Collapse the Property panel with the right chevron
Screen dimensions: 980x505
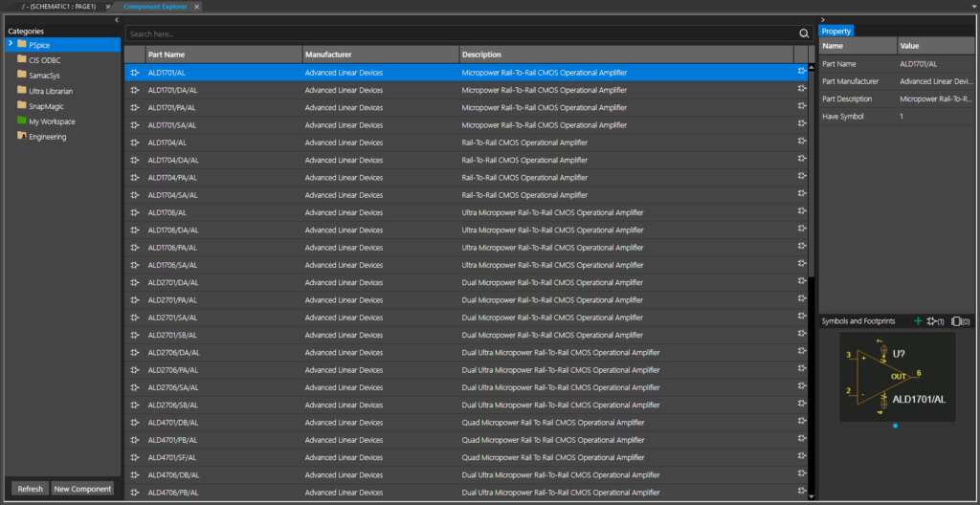(822, 20)
